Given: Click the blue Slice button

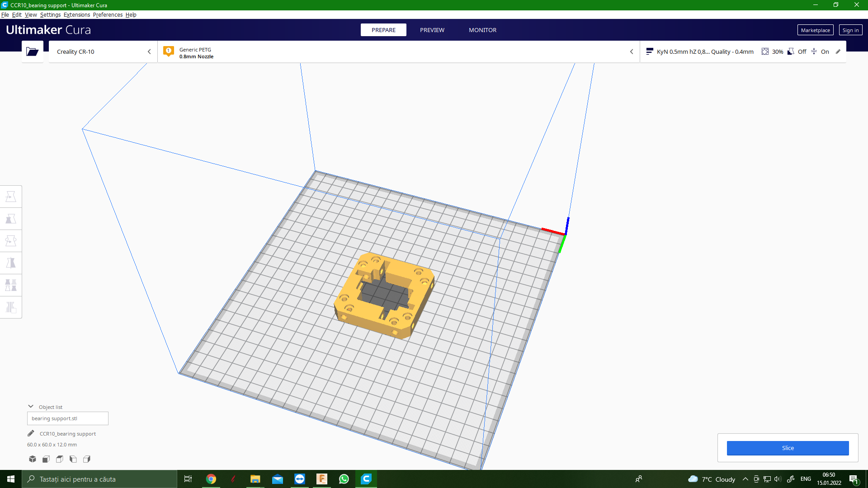Looking at the screenshot, I should [x=788, y=448].
